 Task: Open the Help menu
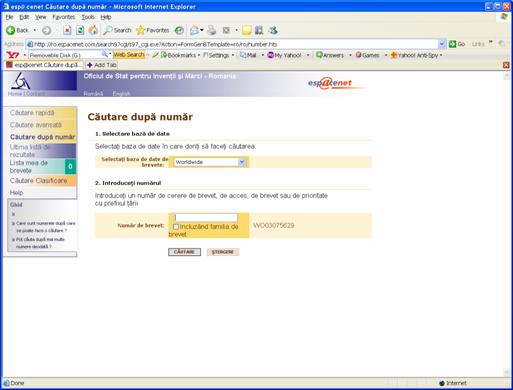(106, 17)
